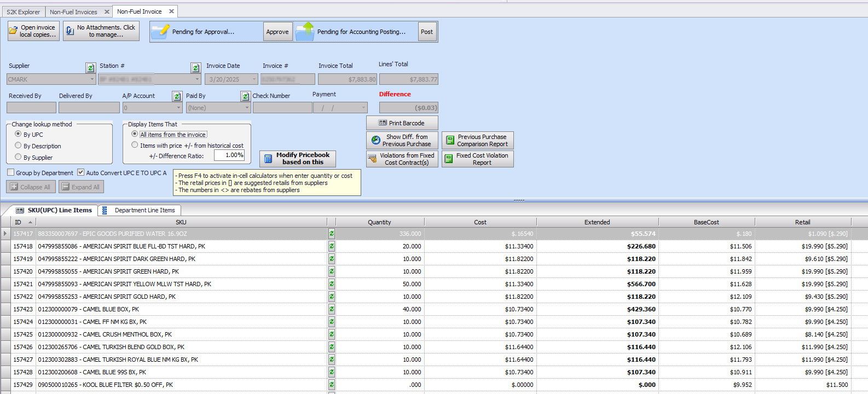Click the Pending for Accounting Posting arrow icon
This screenshot has width=868, height=394.
pos(305,31)
